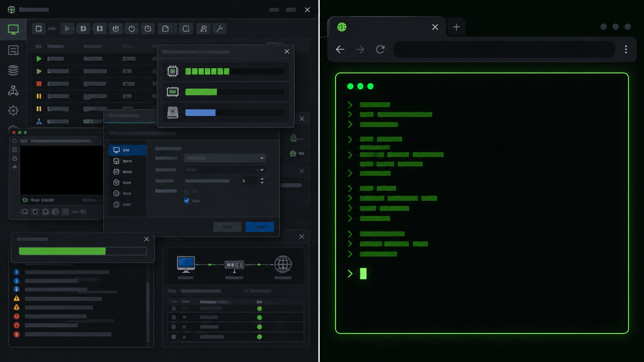644x362 pixels.
Task: Click the blue branch status icon in the VM list
Action: tap(39, 121)
